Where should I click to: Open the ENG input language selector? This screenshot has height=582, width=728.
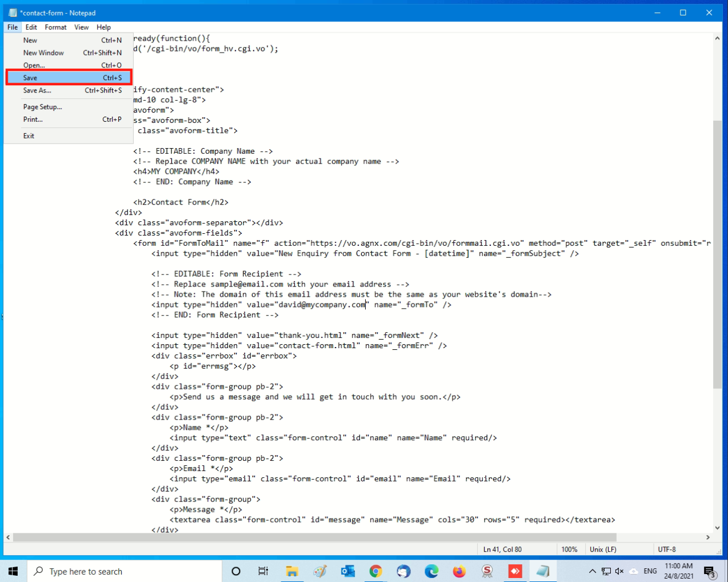click(650, 571)
